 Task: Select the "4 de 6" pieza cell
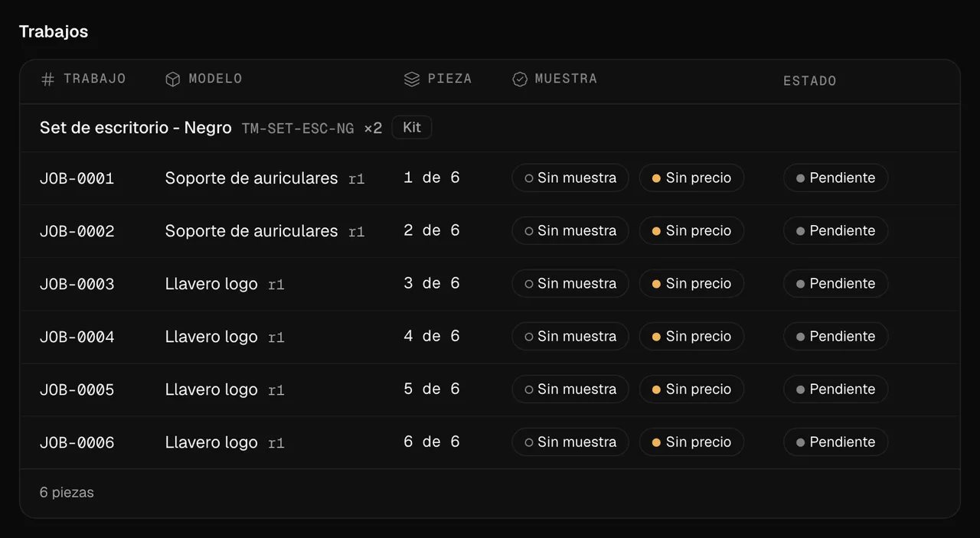[432, 336]
